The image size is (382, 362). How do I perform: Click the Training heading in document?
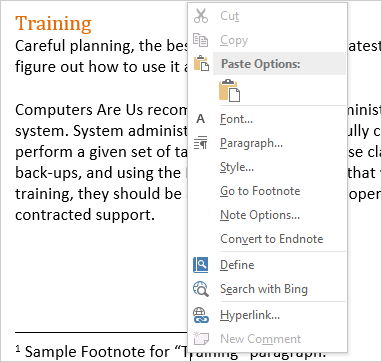click(53, 24)
